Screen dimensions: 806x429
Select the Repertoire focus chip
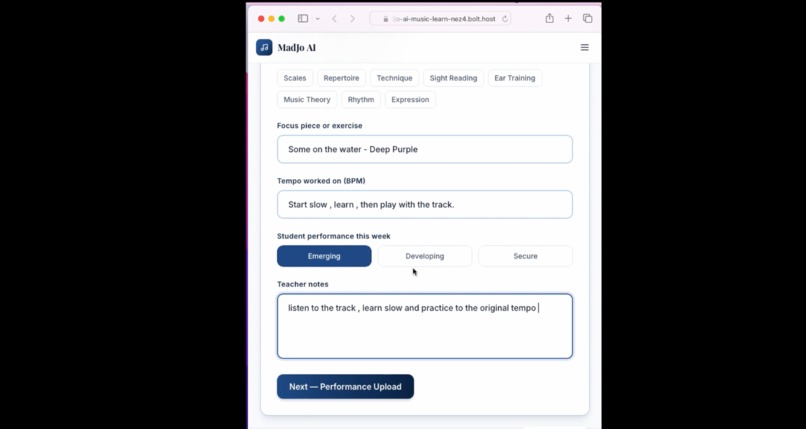pos(341,78)
